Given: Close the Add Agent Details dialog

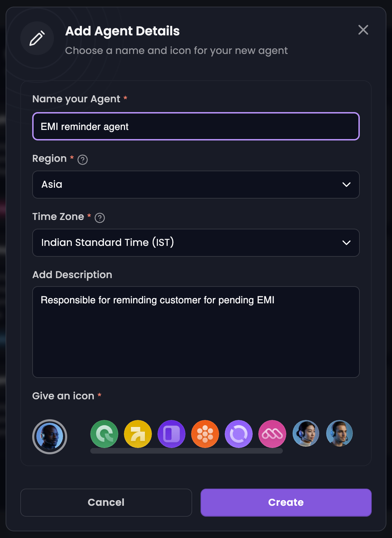Looking at the screenshot, I should point(363,30).
